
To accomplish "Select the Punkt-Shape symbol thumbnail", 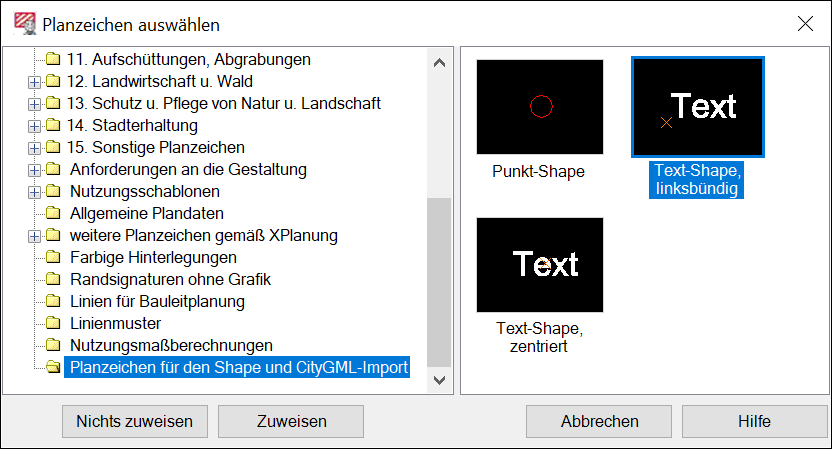I will click(540, 106).
